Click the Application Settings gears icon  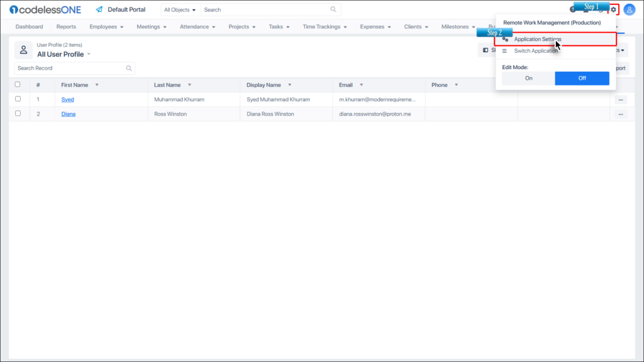(505, 39)
